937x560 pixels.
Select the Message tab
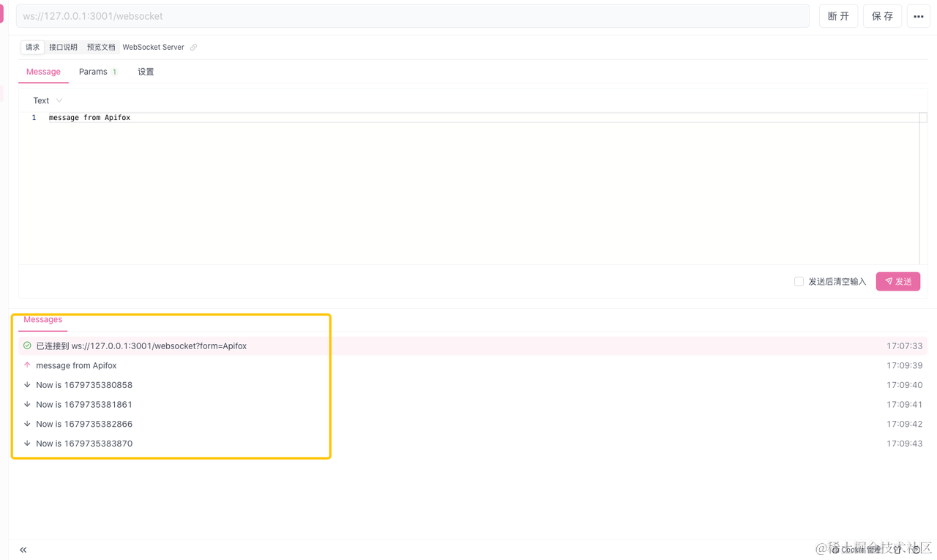tap(43, 72)
